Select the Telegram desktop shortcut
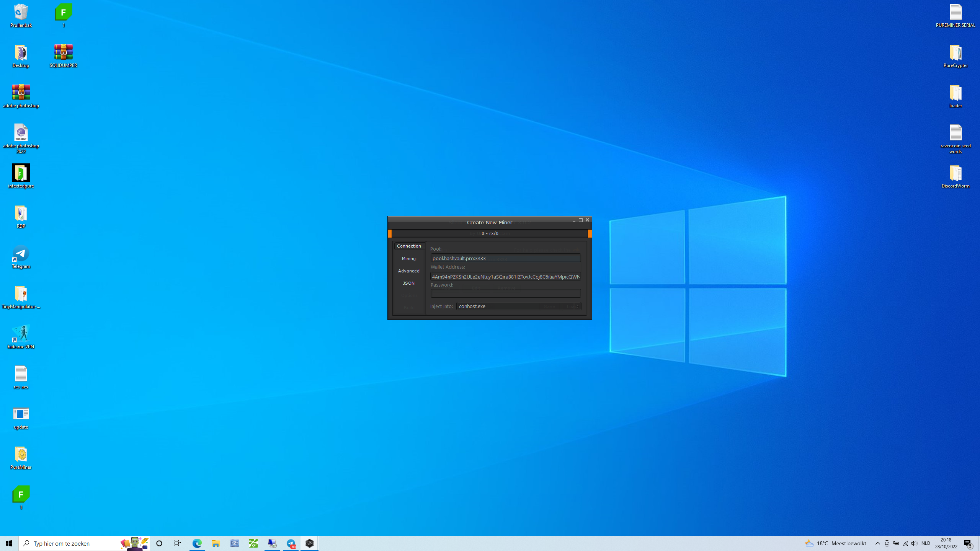980x551 pixels. tap(21, 257)
